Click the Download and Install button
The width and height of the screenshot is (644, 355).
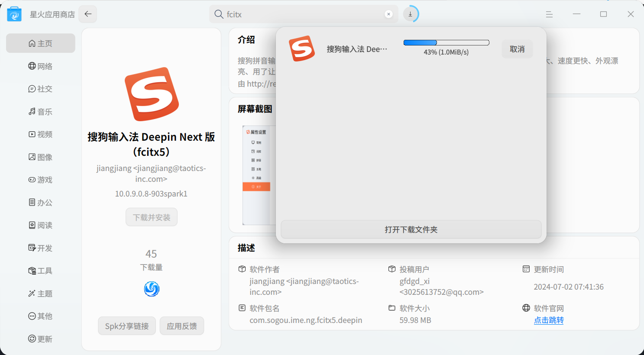pyautogui.click(x=152, y=217)
